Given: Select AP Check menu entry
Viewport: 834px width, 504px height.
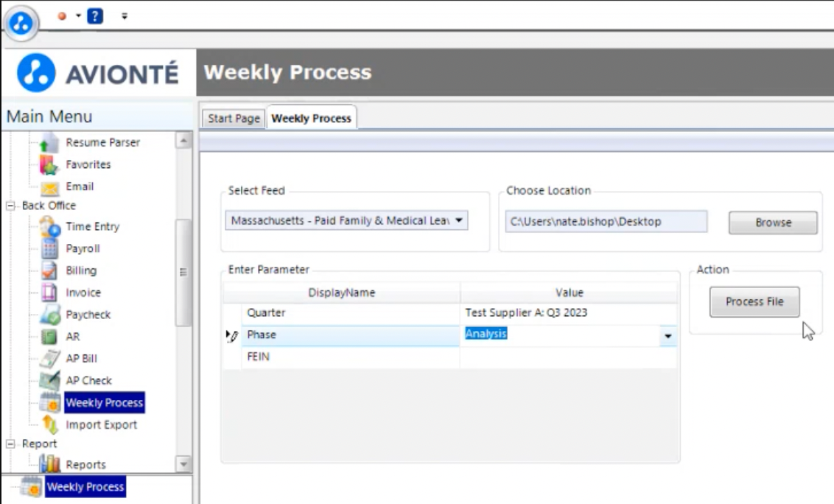Looking at the screenshot, I should pyautogui.click(x=89, y=380).
